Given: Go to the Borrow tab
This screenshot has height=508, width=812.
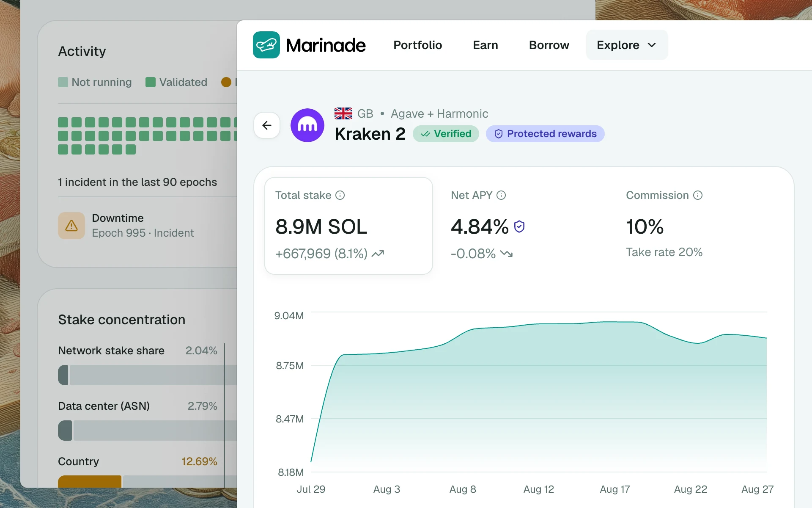Looking at the screenshot, I should (x=549, y=45).
